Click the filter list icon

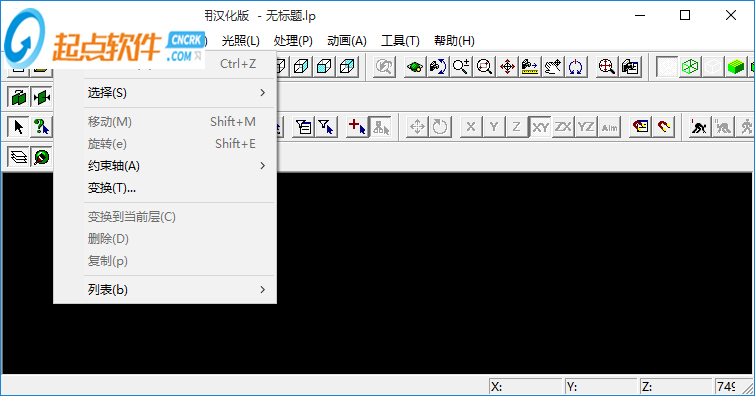[303, 127]
